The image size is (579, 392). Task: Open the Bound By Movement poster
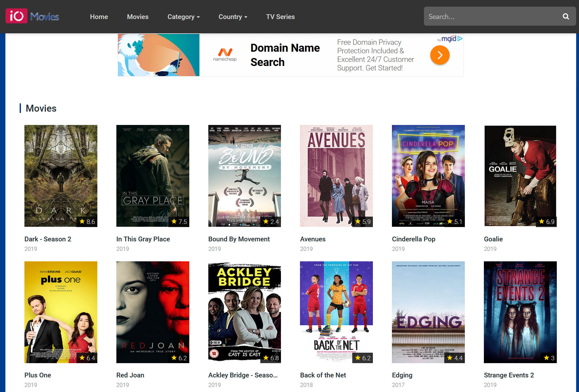[x=244, y=176]
